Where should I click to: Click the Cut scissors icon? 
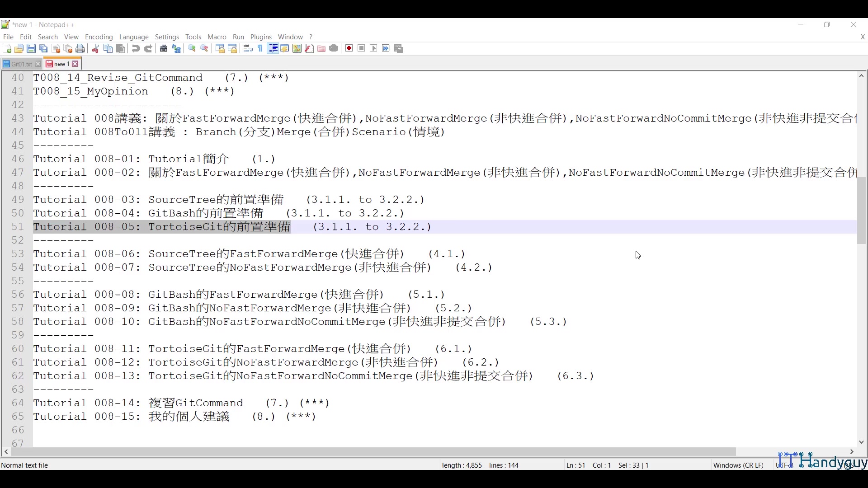tap(95, 49)
